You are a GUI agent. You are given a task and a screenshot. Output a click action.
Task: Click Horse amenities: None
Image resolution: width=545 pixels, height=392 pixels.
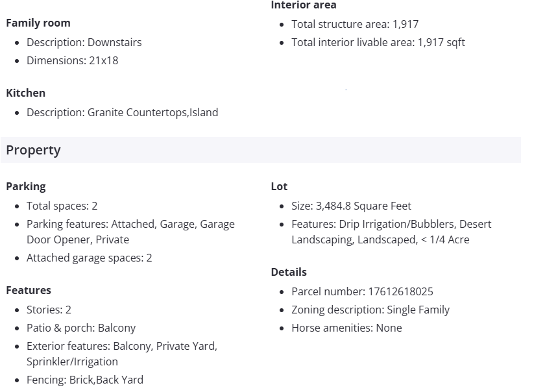pos(346,328)
